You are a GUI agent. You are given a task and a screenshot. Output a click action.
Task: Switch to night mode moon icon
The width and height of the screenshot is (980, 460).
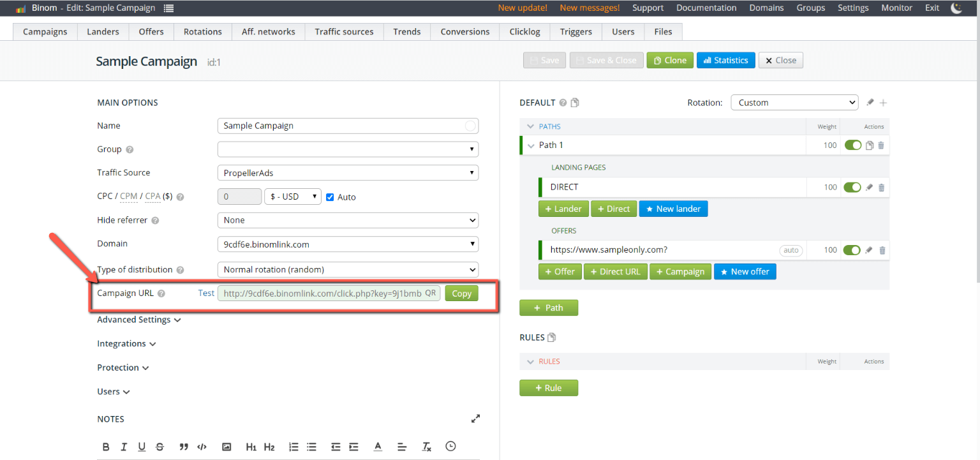click(956, 8)
